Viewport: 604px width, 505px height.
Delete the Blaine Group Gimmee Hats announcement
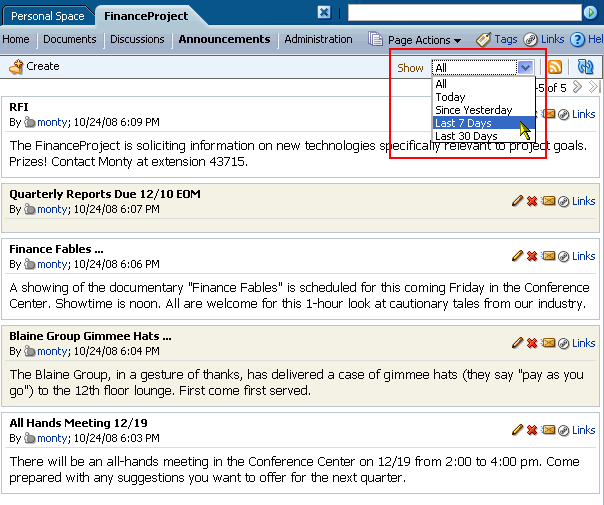pos(532,343)
